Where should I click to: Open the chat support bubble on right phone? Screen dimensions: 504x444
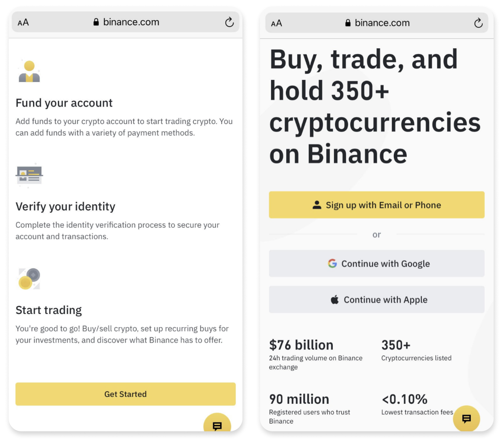[x=466, y=419]
